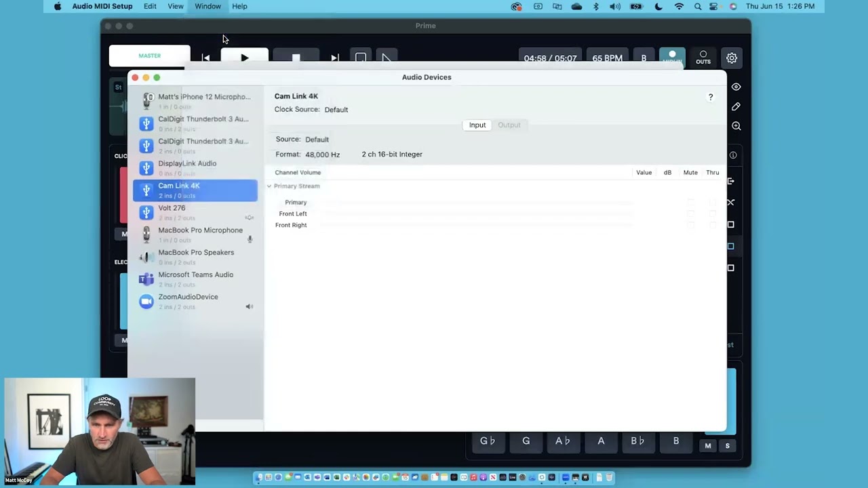The width and height of the screenshot is (868, 488).
Task: Skip to previous section in Prime
Action: [x=205, y=58]
